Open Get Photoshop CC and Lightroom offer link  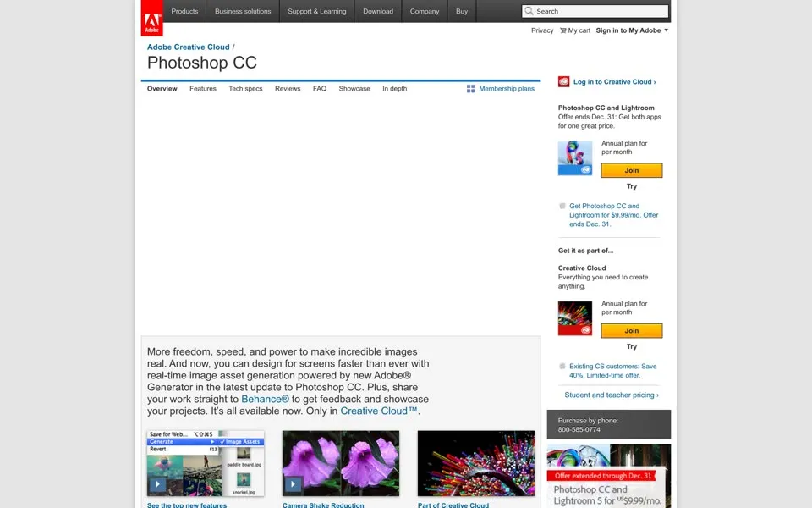click(614, 215)
